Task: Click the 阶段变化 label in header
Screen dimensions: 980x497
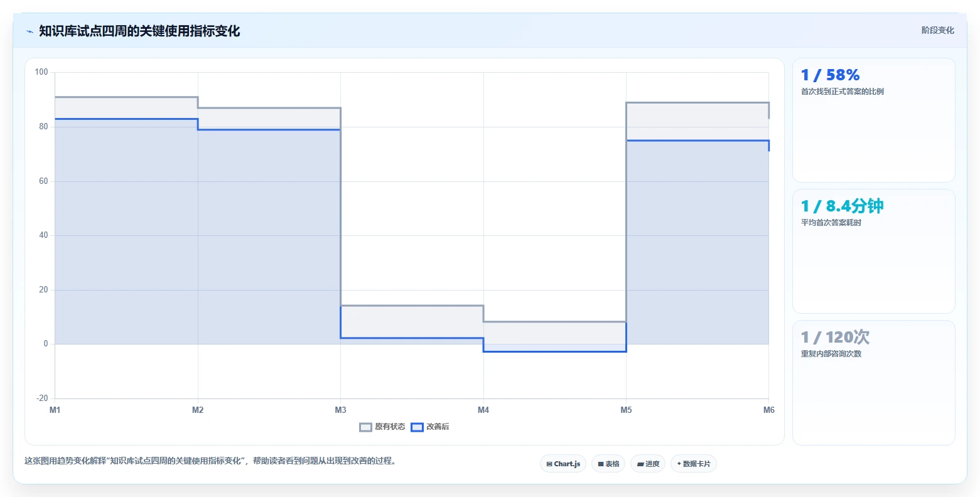Action: (x=937, y=30)
